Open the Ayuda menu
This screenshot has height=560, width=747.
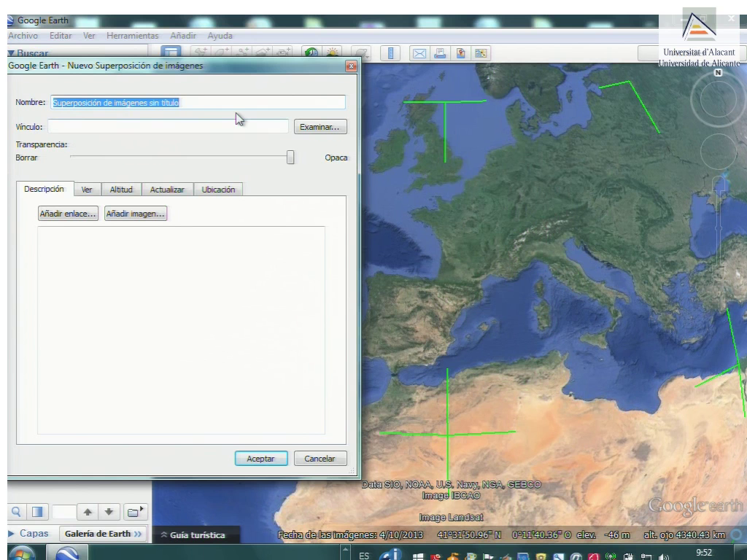220,36
